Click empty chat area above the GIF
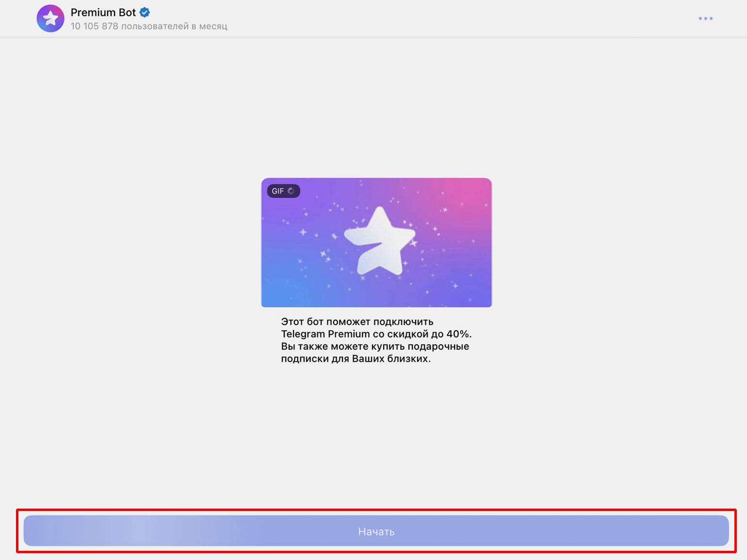This screenshot has width=747, height=560. [376, 107]
